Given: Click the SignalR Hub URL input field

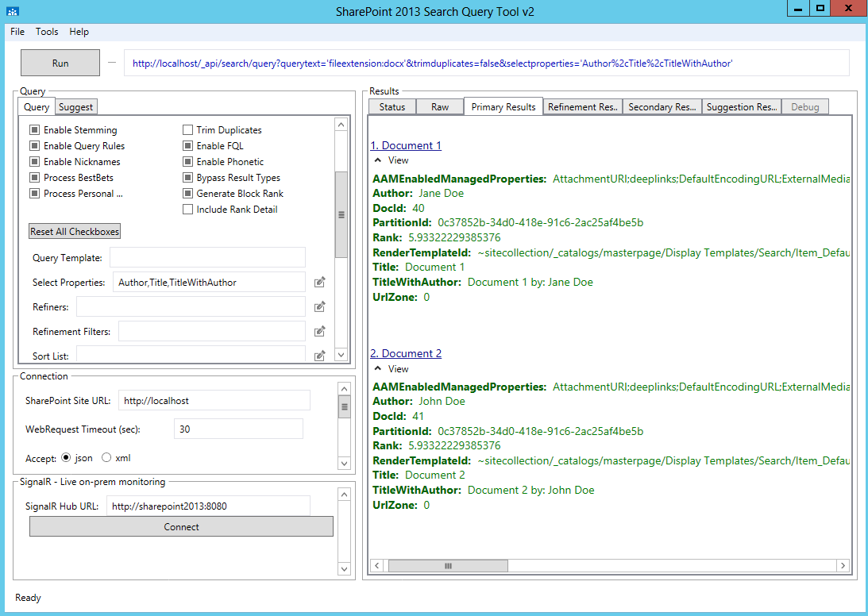Looking at the screenshot, I should tap(207, 506).
